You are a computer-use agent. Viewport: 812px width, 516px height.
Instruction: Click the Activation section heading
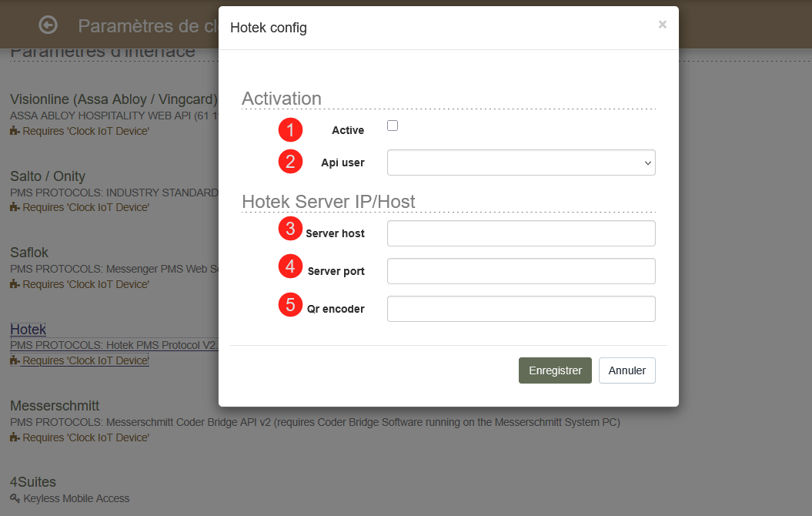point(282,99)
